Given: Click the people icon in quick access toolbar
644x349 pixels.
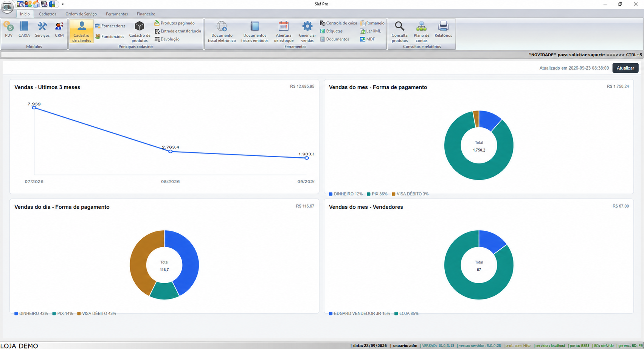Looking at the screenshot, I should pyautogui.click(x=28, y=4).
